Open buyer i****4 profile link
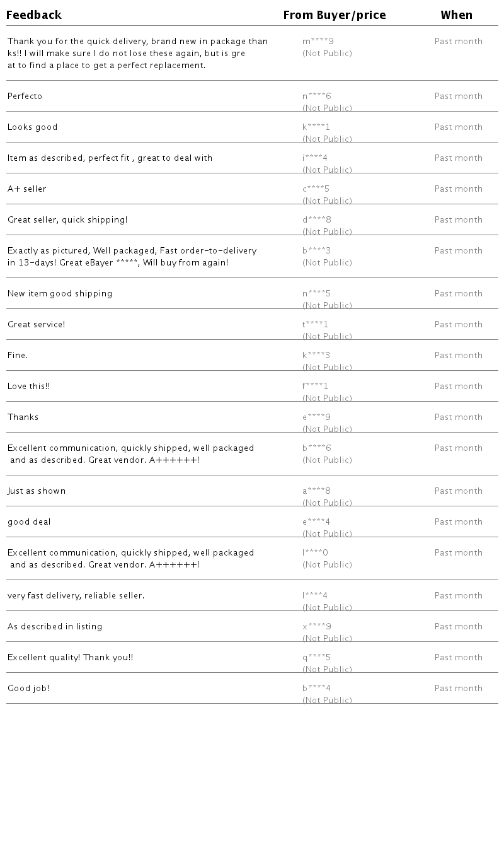 coord(315,158)
